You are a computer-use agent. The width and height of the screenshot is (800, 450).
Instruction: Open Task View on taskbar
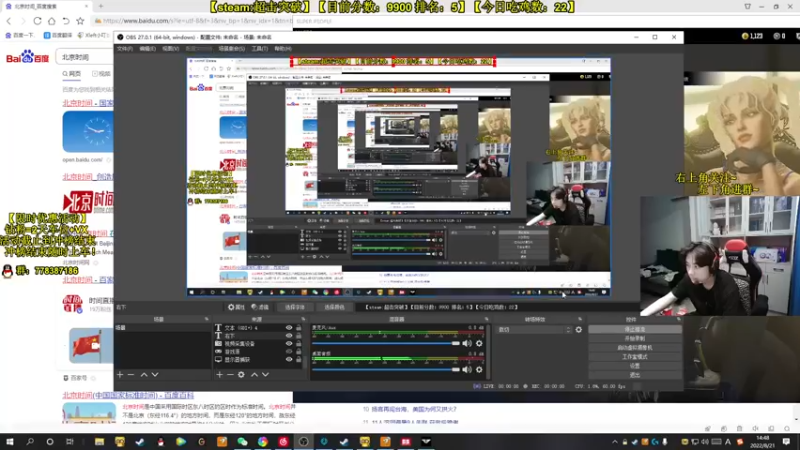pos(70,442)
